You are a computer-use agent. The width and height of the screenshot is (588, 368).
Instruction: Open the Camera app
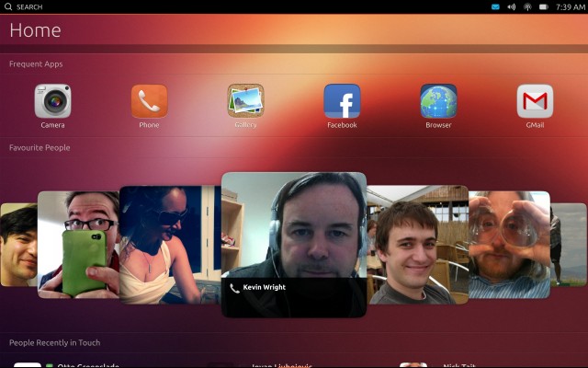(x=52, y=101)
